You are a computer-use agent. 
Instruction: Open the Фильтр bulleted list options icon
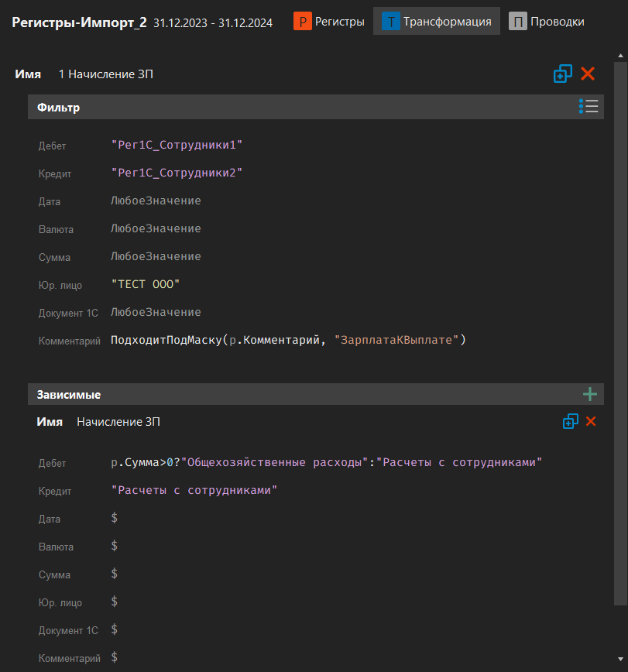pyautogui.click(x=589, y=106)
